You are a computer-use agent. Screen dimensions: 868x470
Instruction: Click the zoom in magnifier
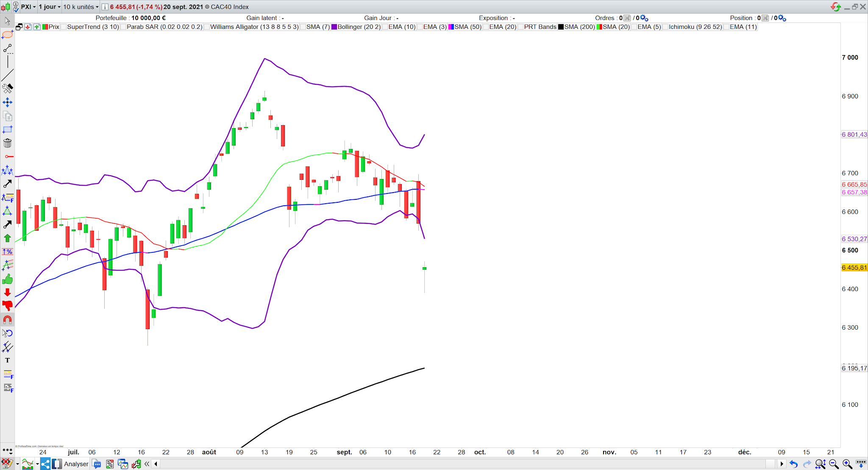[847, 464]
